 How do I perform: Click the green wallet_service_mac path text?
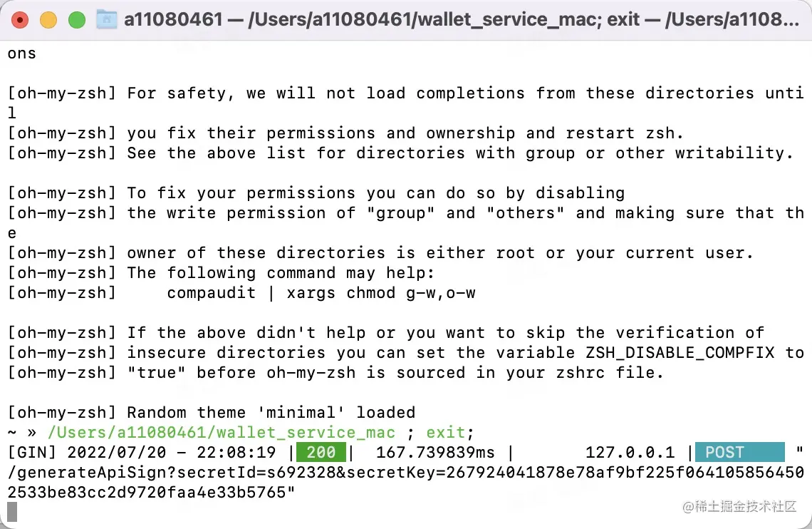(x=221, y=432)
